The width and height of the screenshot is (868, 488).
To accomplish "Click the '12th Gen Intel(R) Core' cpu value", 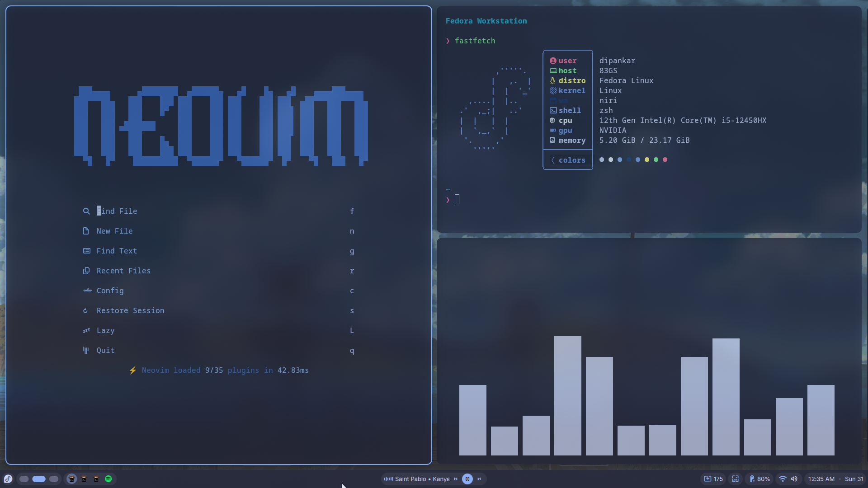I will tap(683, 120).
